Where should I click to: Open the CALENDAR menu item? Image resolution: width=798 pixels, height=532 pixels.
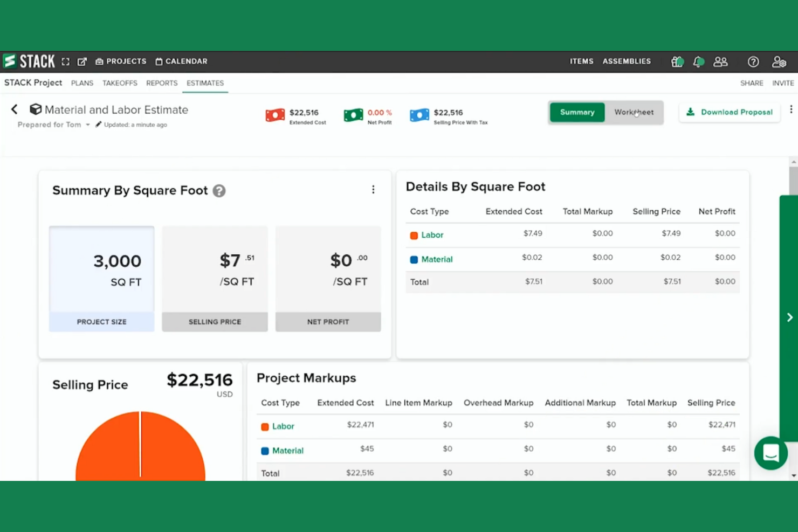coord(181,61)
